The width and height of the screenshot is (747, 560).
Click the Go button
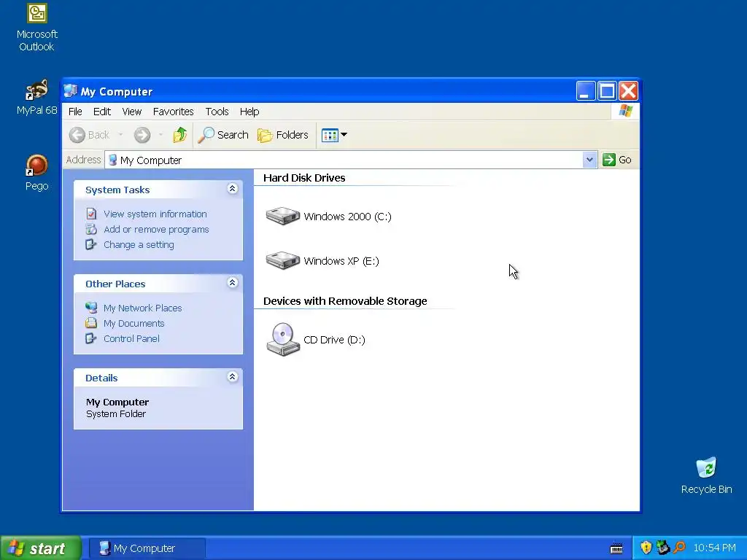coord(617,160)
